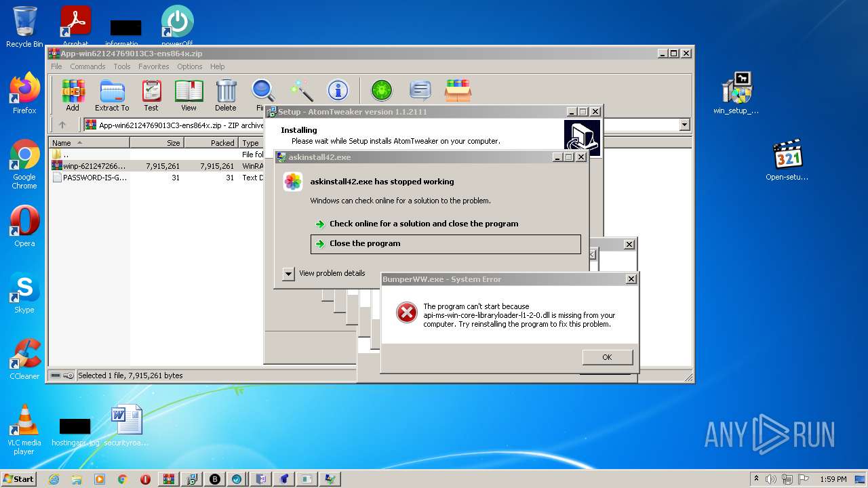Click the Add toolbar icon in WinRAR

(x=73, y=95)
